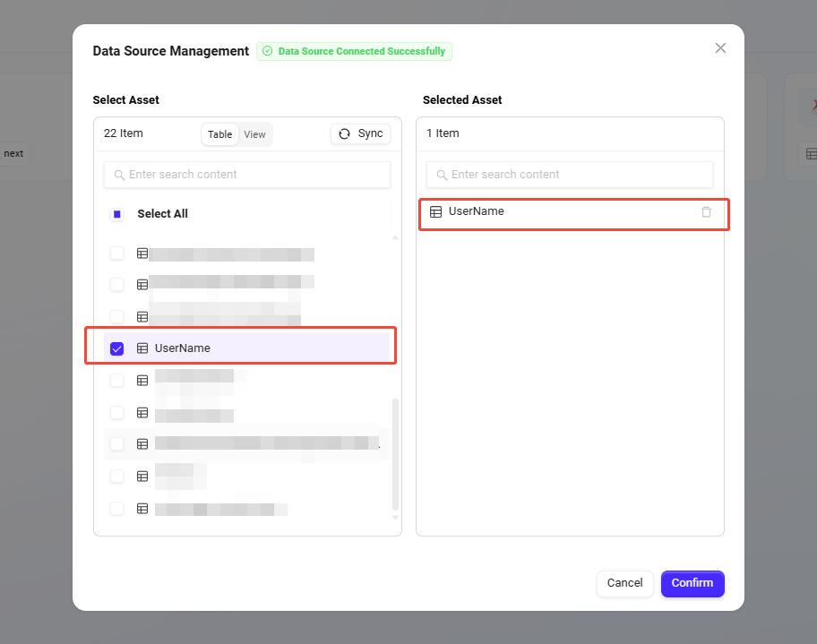Focus the Selected Asset search field

578,175
